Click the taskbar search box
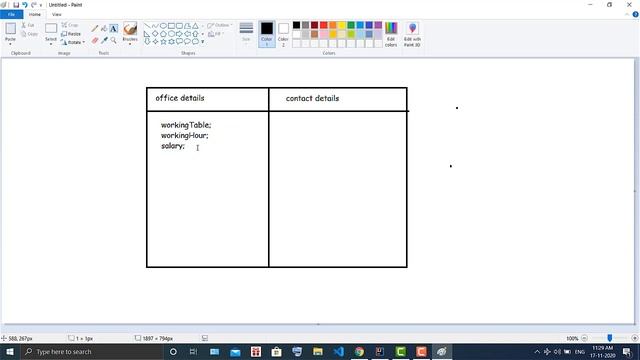This screenshot has width=640, height=360. (x=92, y=351)
